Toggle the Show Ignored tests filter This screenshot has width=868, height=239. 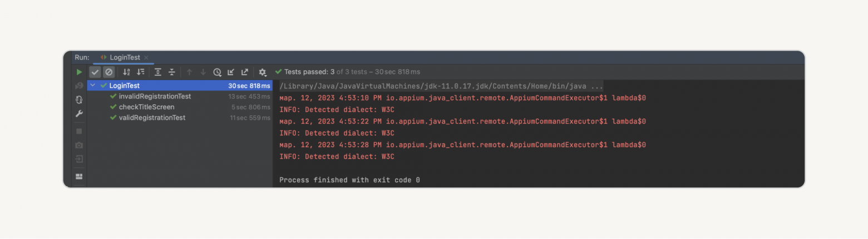109,72
